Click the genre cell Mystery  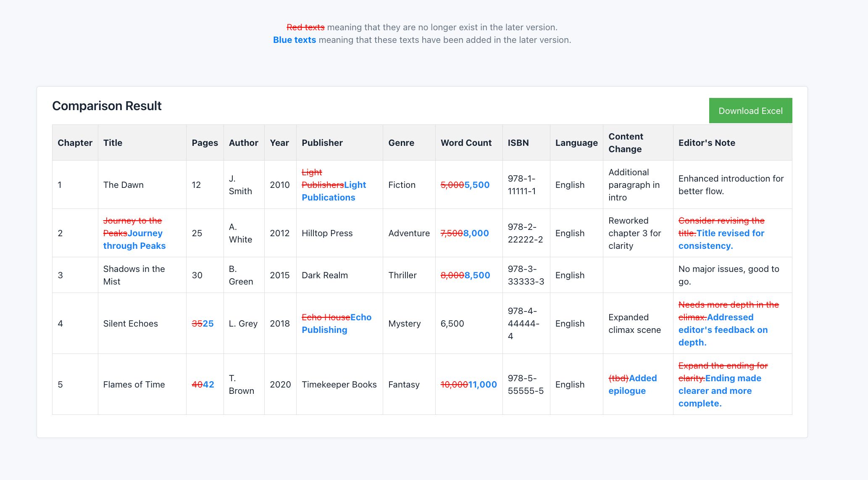pyautogui.click(x=405, y=323)
